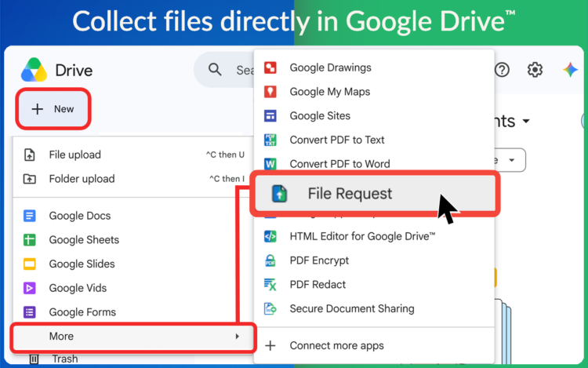Select Google Sites in the submenu
This screenshot has width=588, height=368.
pos(374,115)
